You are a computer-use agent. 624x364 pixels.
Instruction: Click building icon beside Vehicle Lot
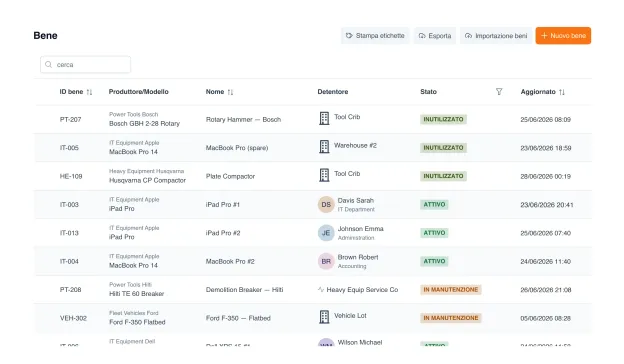click(x=324, y=317)
